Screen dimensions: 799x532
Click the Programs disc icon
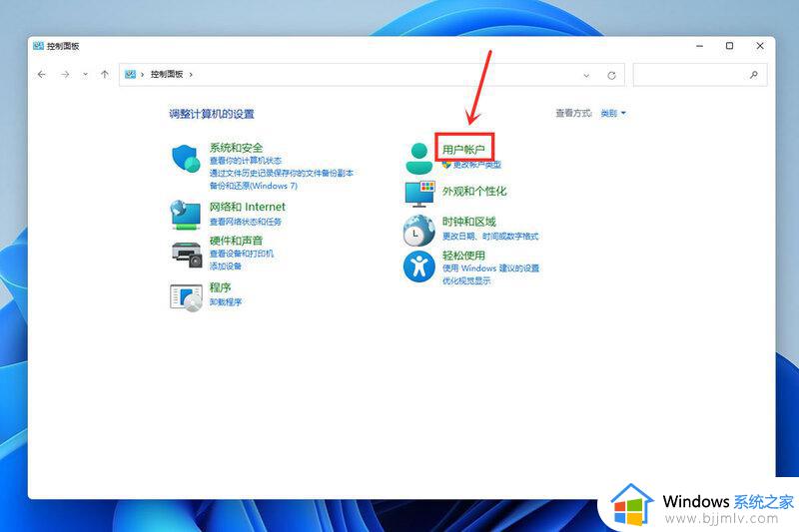pyautogui.click(x=186, y=297)
